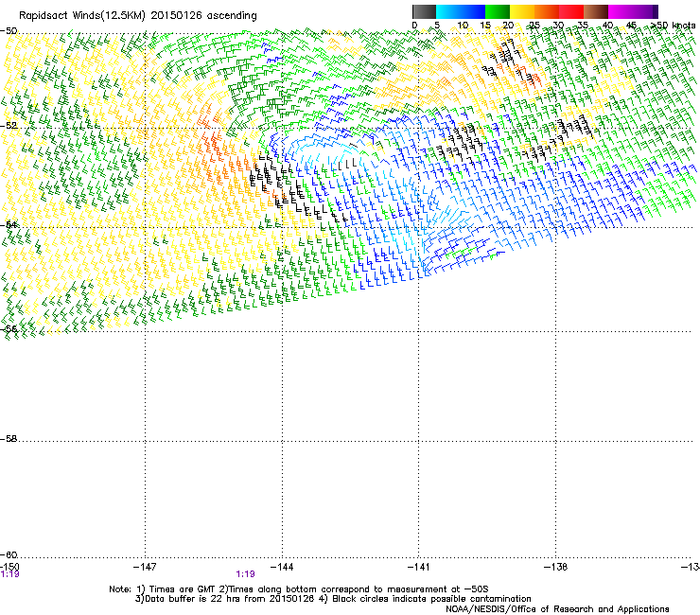Click the latitude label -58
This screenshot has height=615, width=700.
9,439
